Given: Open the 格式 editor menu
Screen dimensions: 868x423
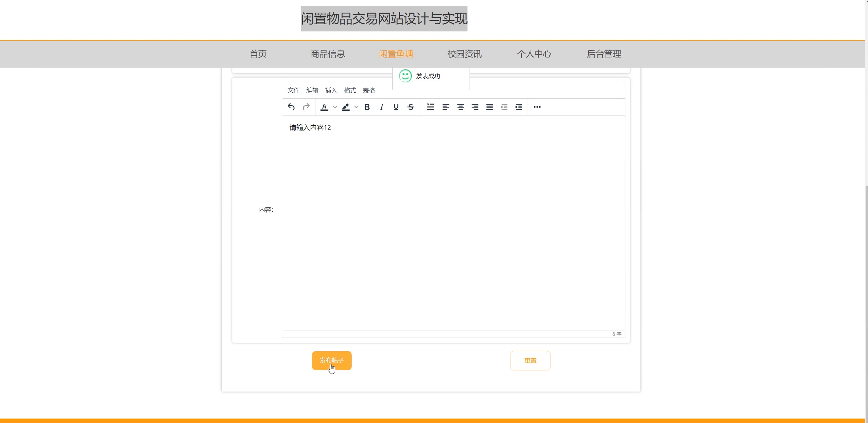Looking at the screenshot, I should point(350,91).
